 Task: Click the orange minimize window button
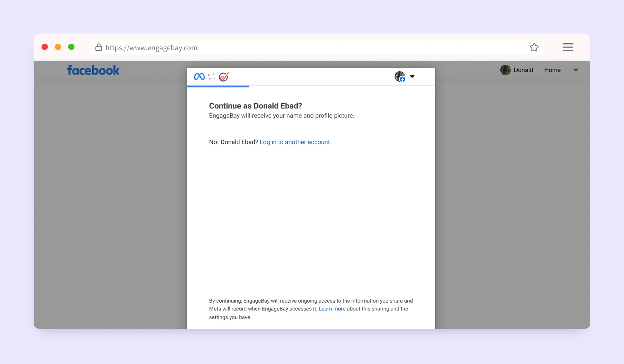tap(58, 47)
